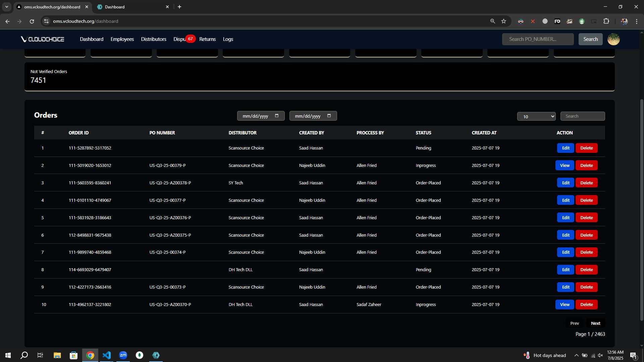Open Logs nav item
Image resolution: width=644 pixels, height=362 pixels.
pyautogui.click(x=228, y=39)
